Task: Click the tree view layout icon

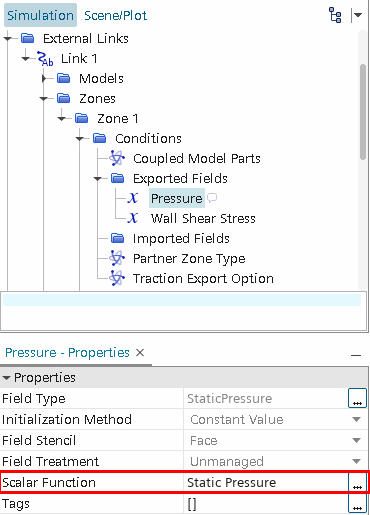Action: [x=335, y=15]
